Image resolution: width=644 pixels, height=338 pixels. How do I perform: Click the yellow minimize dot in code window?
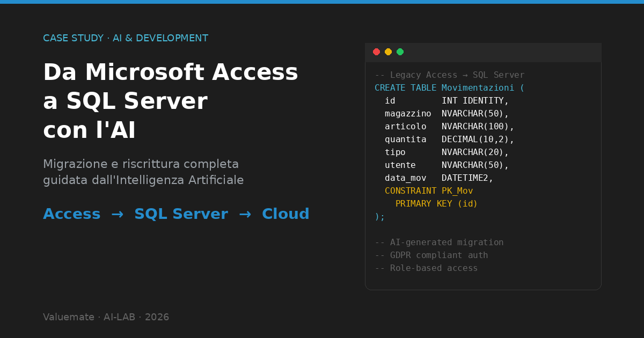[x=388, y=52]
